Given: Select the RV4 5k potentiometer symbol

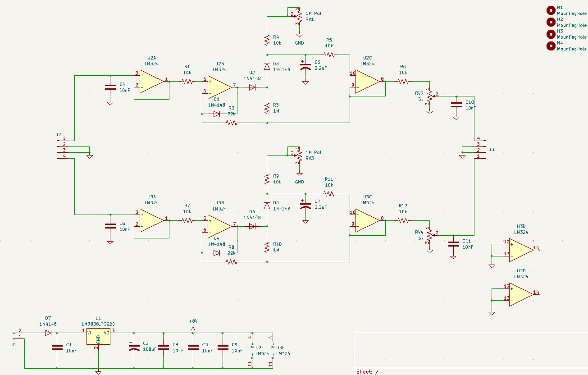Looking at the screenshot, I should click(430, 234).
